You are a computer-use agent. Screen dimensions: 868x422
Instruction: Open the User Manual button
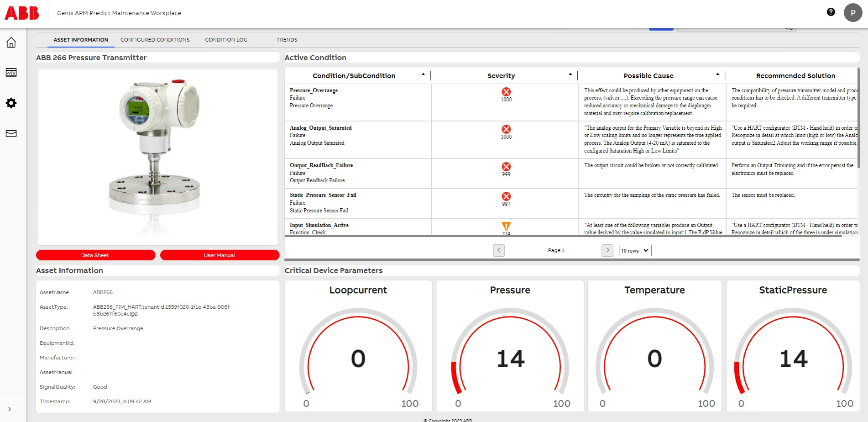220,255
